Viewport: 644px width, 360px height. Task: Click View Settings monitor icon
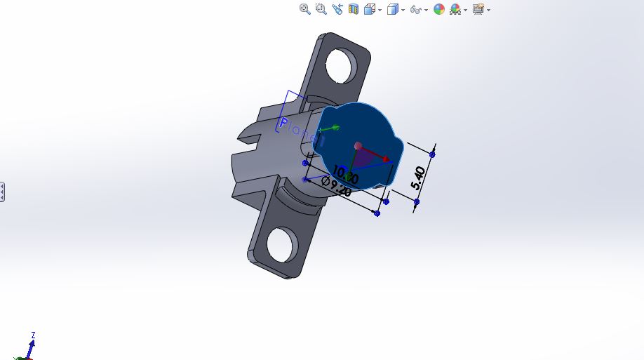click(478, 9)
